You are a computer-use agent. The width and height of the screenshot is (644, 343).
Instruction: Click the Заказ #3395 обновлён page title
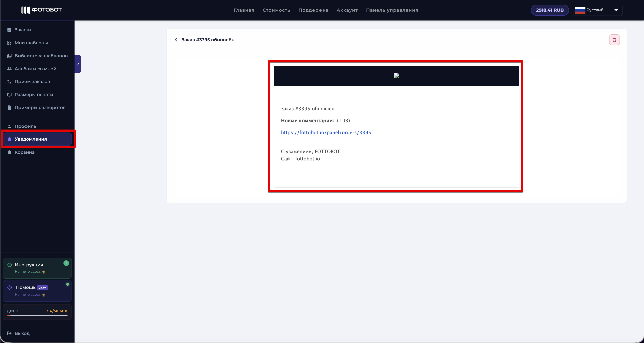[208, 40]
